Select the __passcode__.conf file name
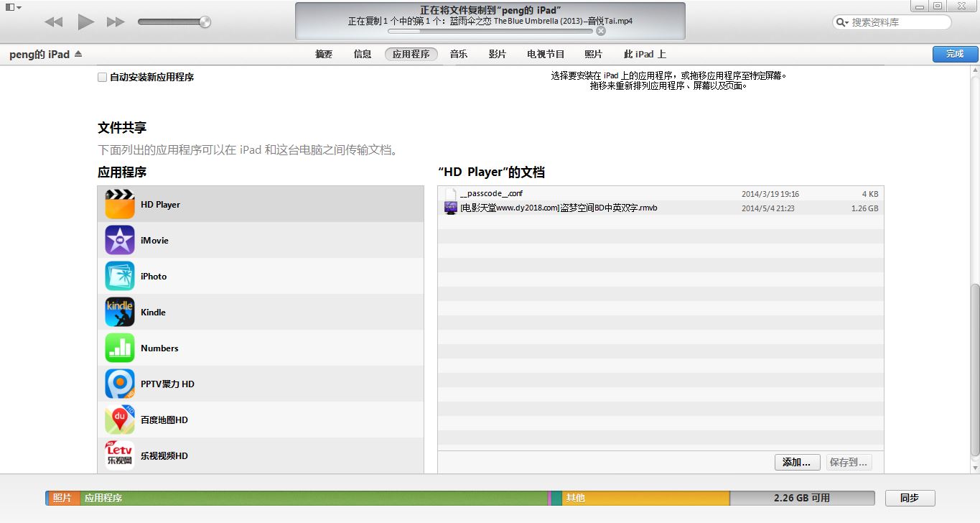Viewport: 980px width, 523px height. (x=491, y=194)
